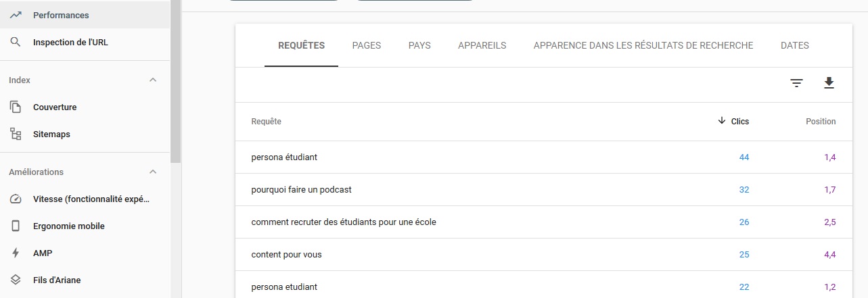Download the table data
Viewport: 868px width, 298px height.
829,83
